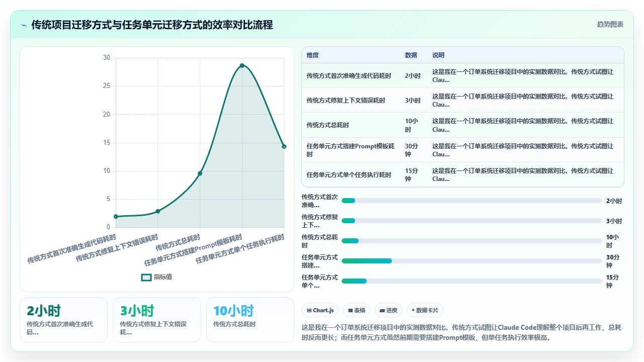The image size is (644, 362).
Task: Select the 表格 tag chip
Action: [x=357, y=310]
